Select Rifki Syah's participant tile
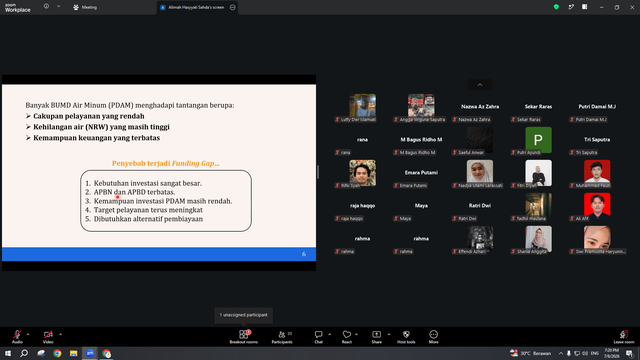The image size is (640, 360). [362, 174]
